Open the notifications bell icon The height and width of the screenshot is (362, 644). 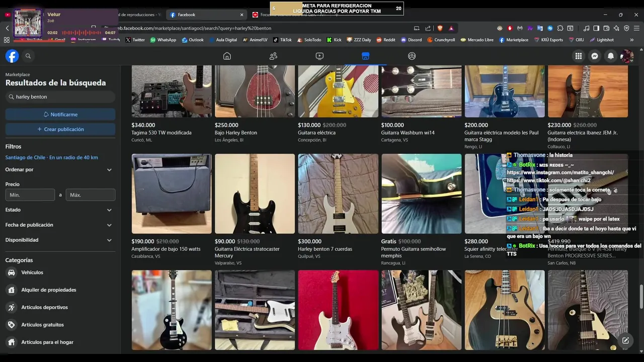click(x=611, y=56)
